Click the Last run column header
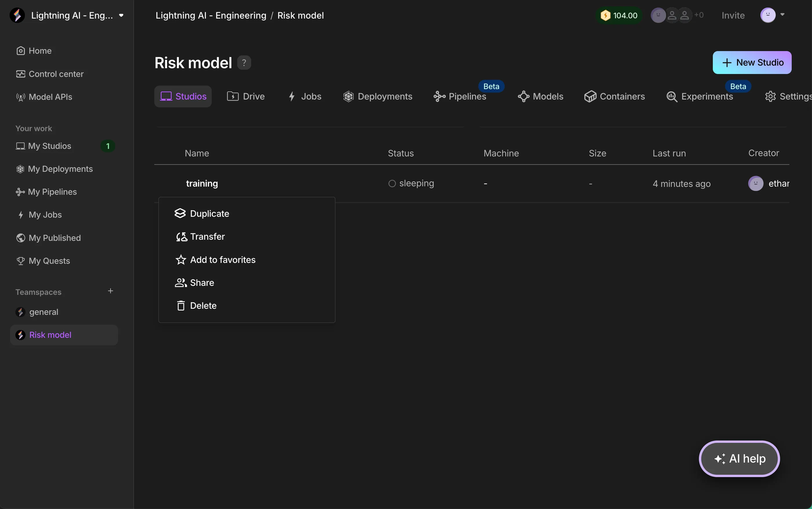The height and width of the screenshot is (509, 812). (x=669, y=154)
